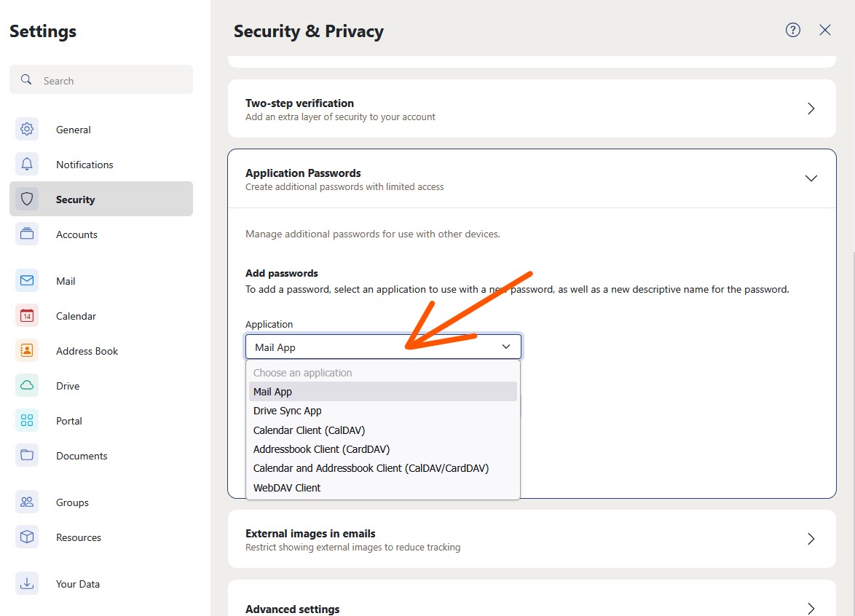Open Mail settings via the envelope icon

[26, 280]
